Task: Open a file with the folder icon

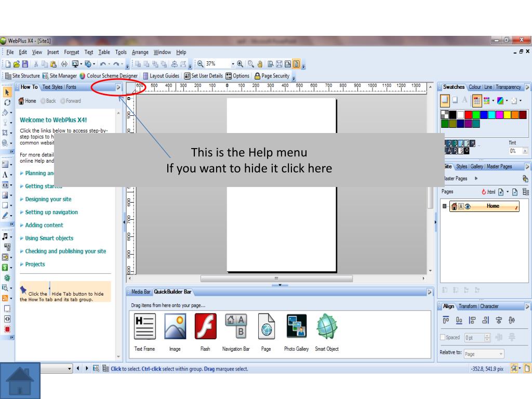Action: tap(16, 64)
